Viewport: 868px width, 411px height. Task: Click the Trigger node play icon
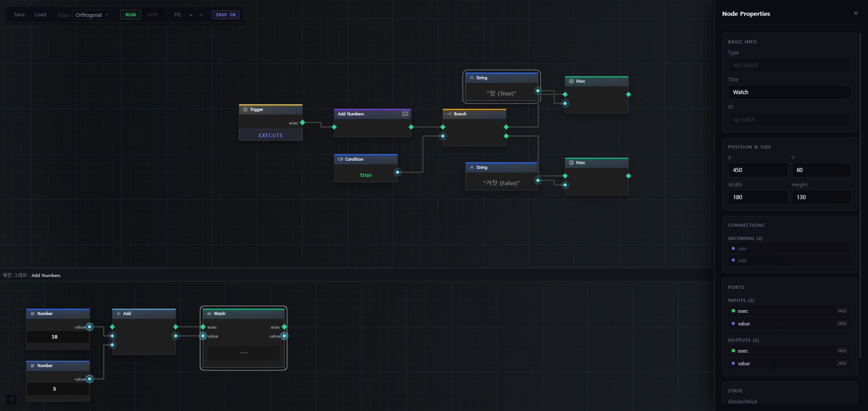click(x=245, y=110)
